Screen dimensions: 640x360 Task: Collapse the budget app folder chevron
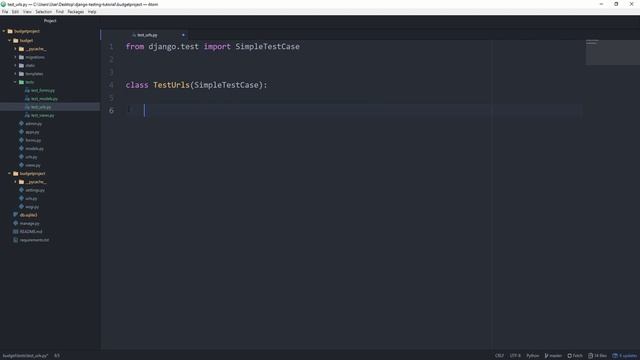[9, 40]
